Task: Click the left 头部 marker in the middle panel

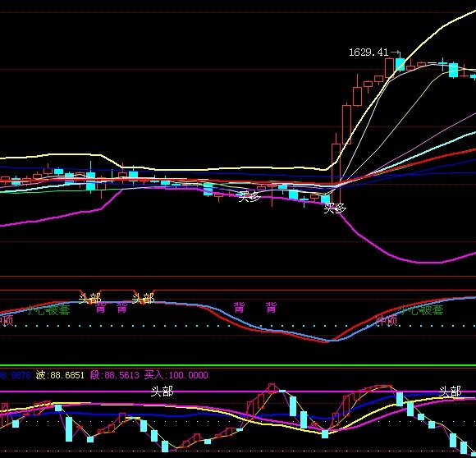Action: 89,299
